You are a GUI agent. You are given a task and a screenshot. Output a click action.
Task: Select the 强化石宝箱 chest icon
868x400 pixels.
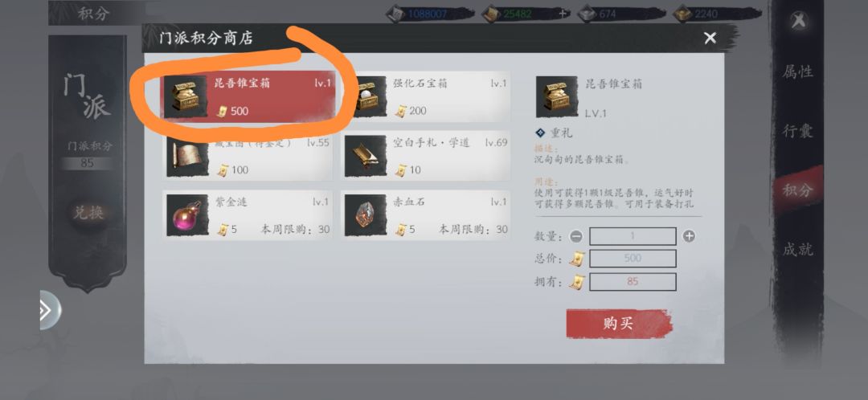click(x=365, y=96)
